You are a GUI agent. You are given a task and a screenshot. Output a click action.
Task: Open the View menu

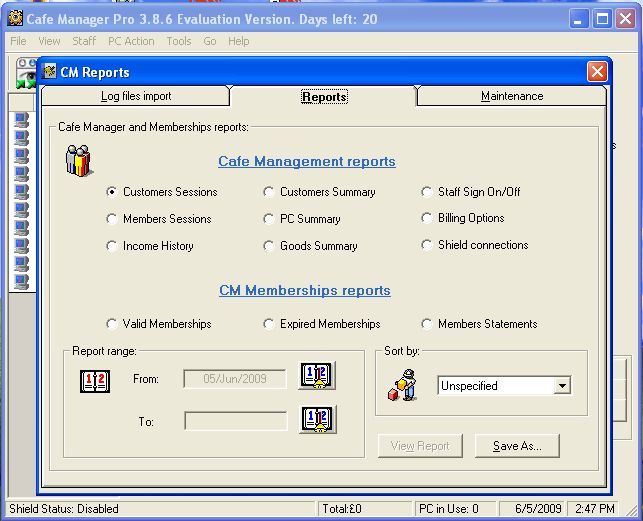49,41
